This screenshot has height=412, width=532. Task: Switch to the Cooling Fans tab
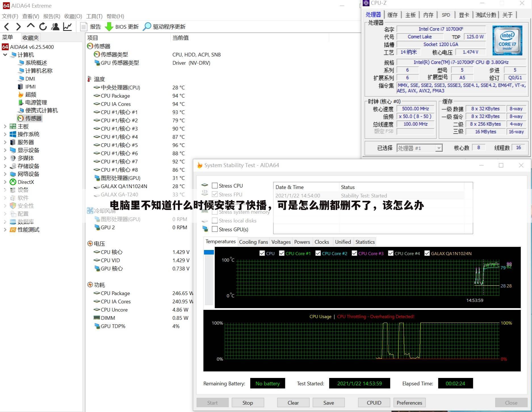click(254, 242)
